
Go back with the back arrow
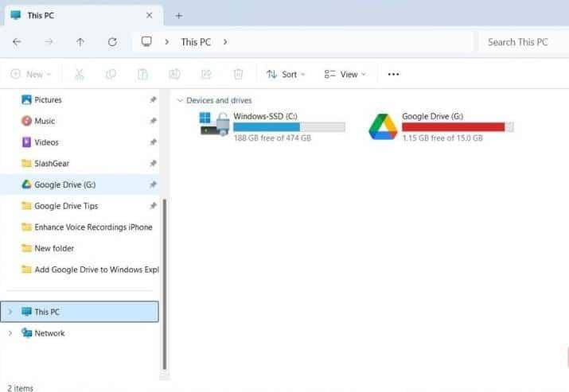tap(17, 42)
